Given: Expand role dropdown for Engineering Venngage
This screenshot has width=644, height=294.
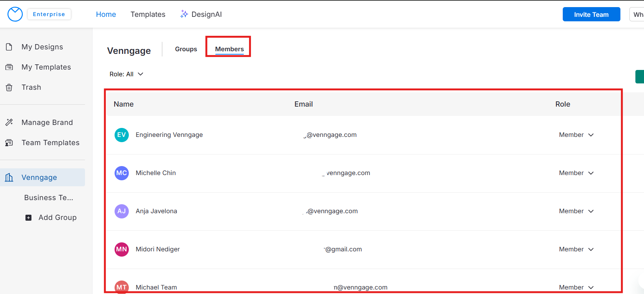Looking at the screenshot, I should [576, 135].
